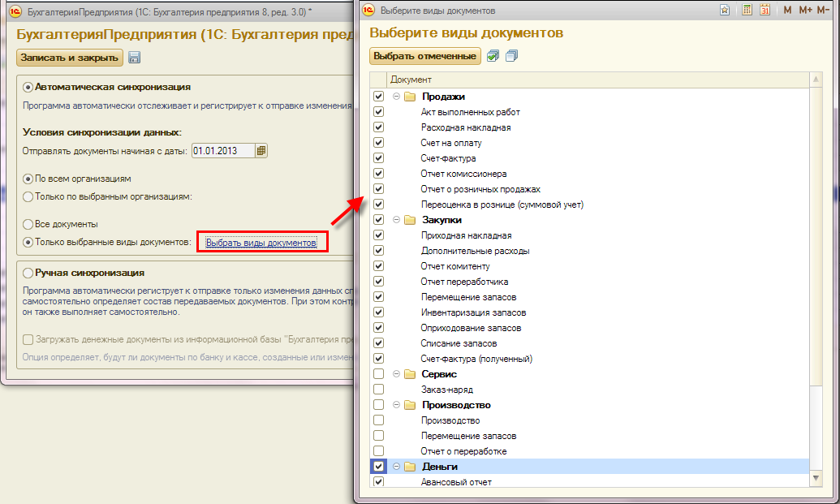Choose Только по выбранным организациям option
840x504 pixels.
pyautogui.click(x=28, y=197)
